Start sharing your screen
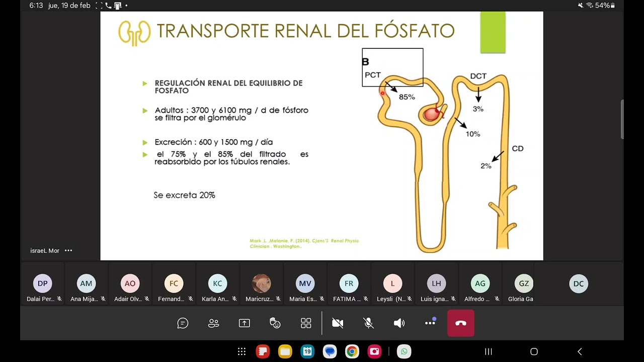644x362 pixels. [244, 323]
